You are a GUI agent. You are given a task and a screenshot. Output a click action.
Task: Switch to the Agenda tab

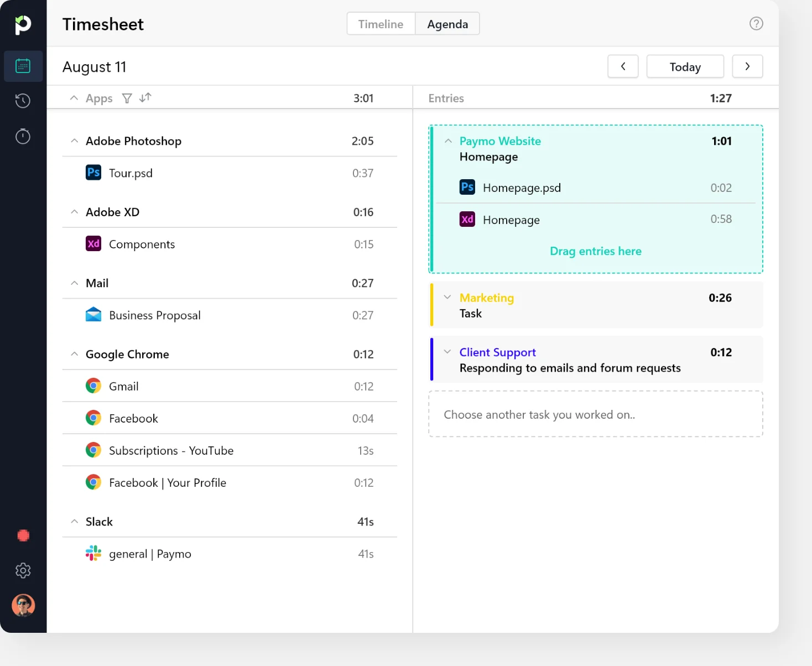(x=447, y=24)
